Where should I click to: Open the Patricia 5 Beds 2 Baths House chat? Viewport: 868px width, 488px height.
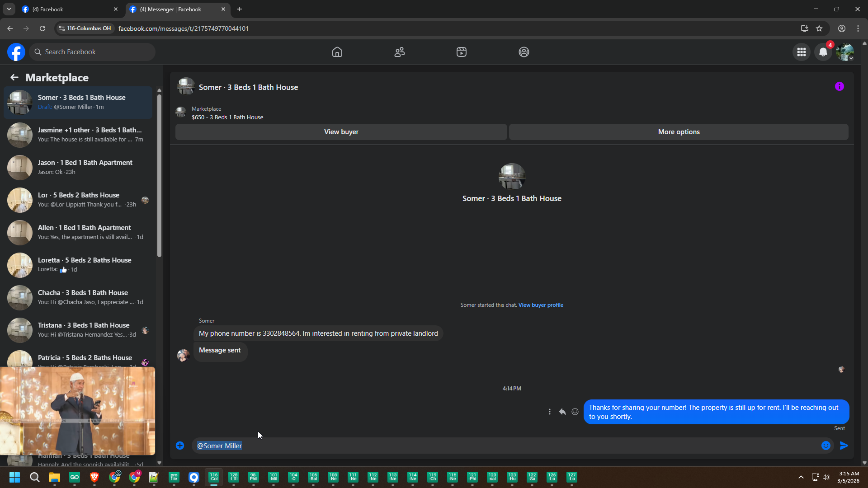(78, 358)
